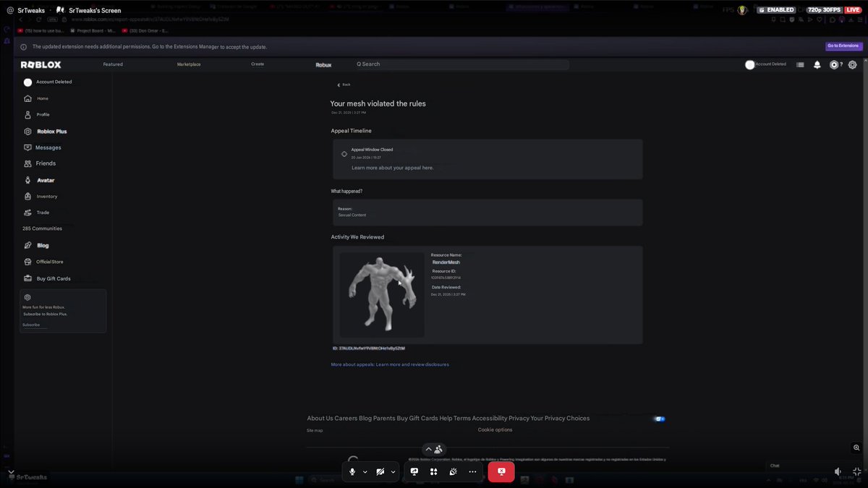Click Learn more and review disclosures link

coord(412,364)
